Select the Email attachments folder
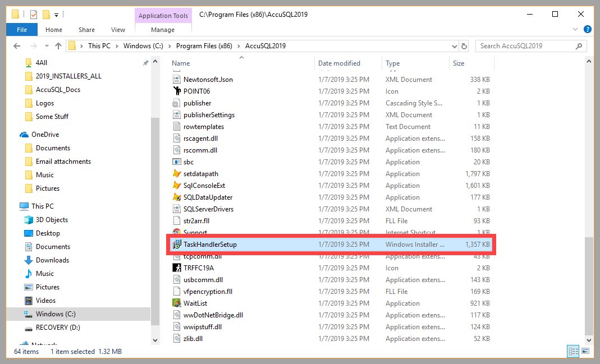The image size is (600, 364). [x=63, y=162]
